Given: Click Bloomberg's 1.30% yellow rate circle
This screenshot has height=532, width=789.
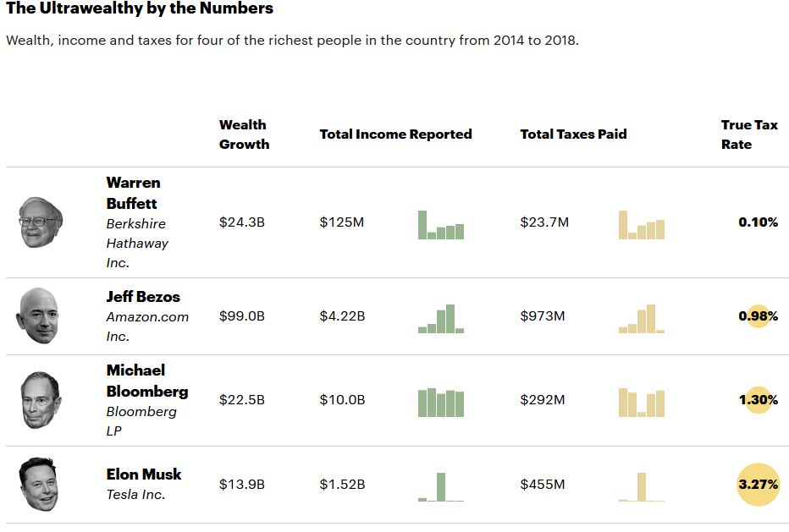Looking at the screenshot, I should [x=758, y=399].
